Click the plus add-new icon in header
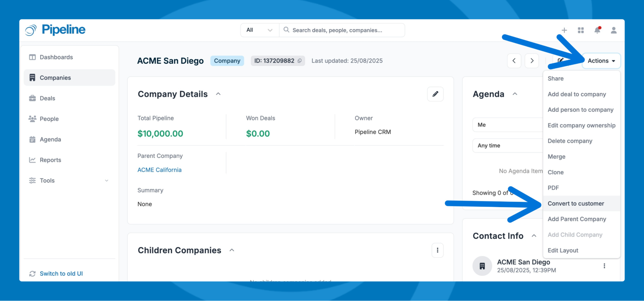 click(x=564, y=30)
